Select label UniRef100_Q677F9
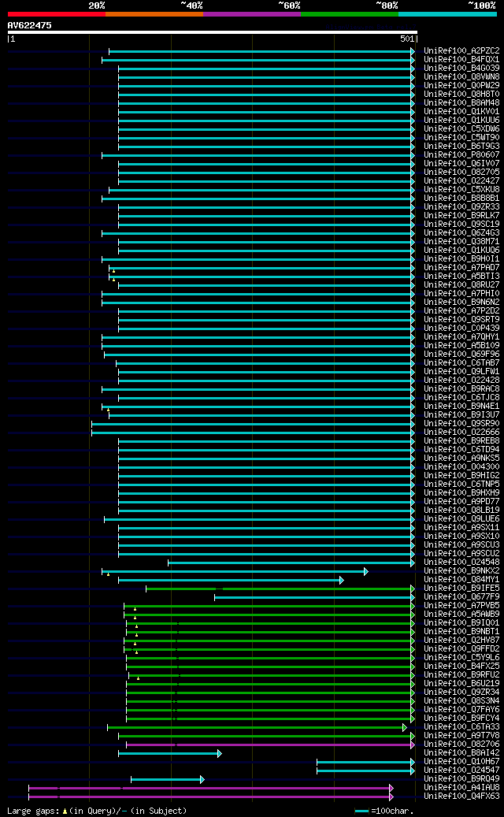504x817 pixels. 461,596
